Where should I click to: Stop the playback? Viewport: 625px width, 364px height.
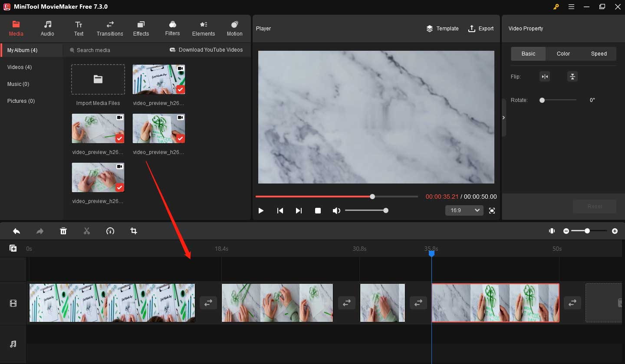318,210
